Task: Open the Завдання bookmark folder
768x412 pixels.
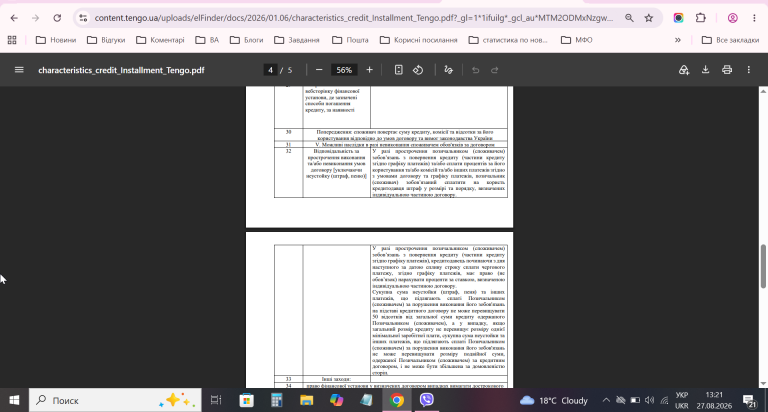Action: click(297, 40)
